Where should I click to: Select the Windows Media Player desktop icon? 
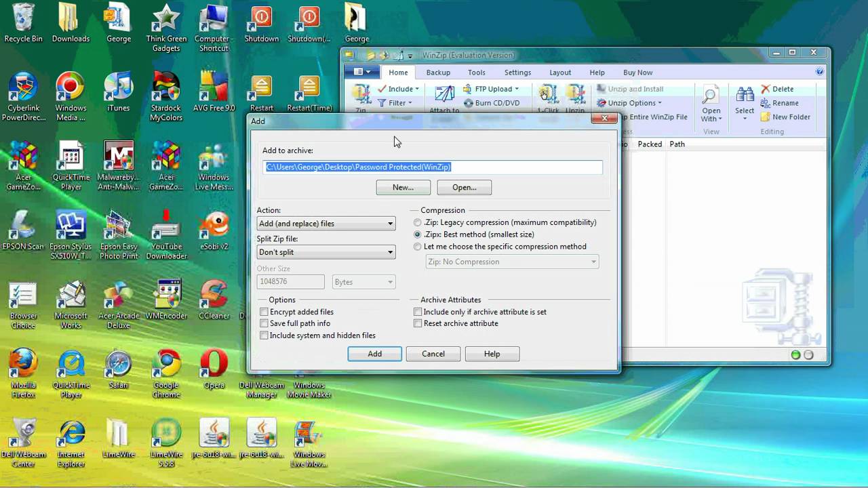pyautogui.click(x=71, y=96)
